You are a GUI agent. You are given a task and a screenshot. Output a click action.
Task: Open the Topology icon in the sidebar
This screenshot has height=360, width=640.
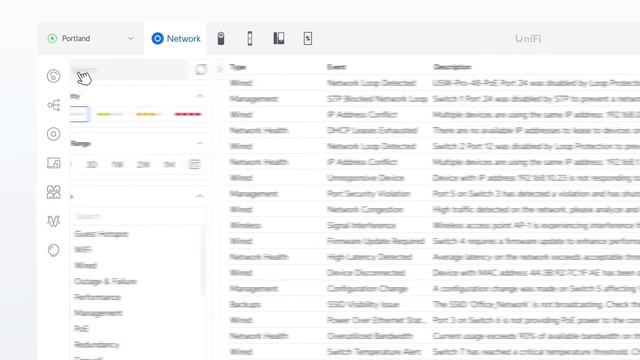(53, 105)
